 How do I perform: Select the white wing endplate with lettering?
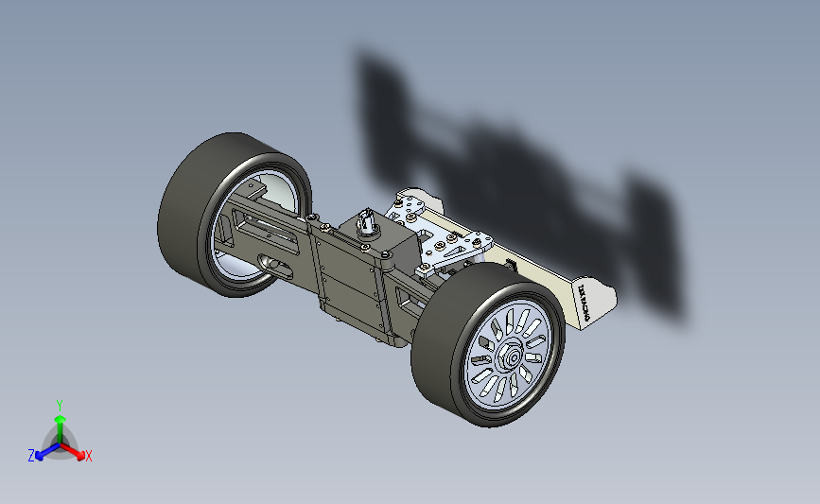(594, 304)
